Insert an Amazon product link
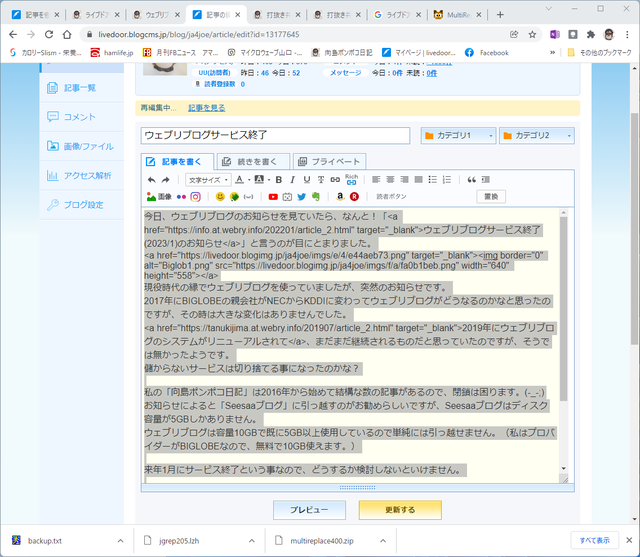 point(340,197)
